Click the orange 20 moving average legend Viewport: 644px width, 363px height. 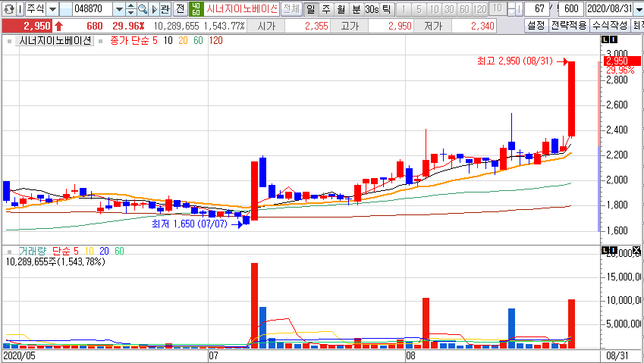pyautogui.click(x=183, y=41)
